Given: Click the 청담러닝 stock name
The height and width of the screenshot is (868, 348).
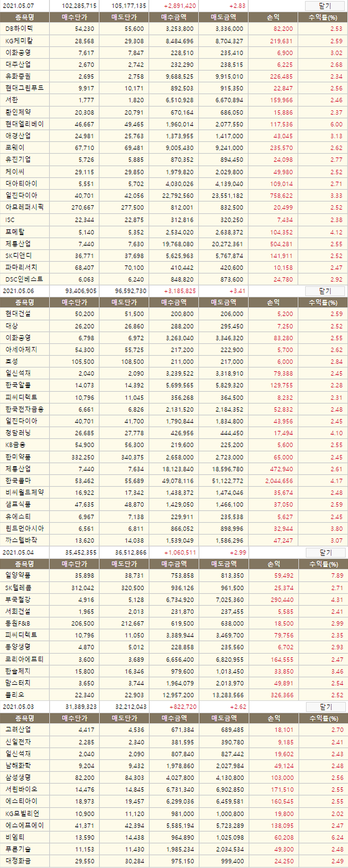Looking at the screenshot, I should [x=18, y=433].
